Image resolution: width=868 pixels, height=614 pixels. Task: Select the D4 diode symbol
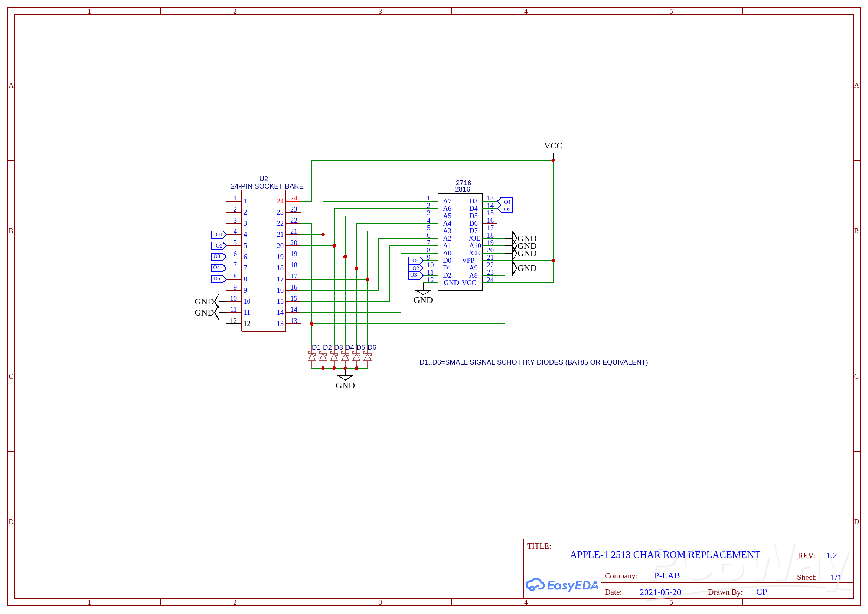pos(345,356)
